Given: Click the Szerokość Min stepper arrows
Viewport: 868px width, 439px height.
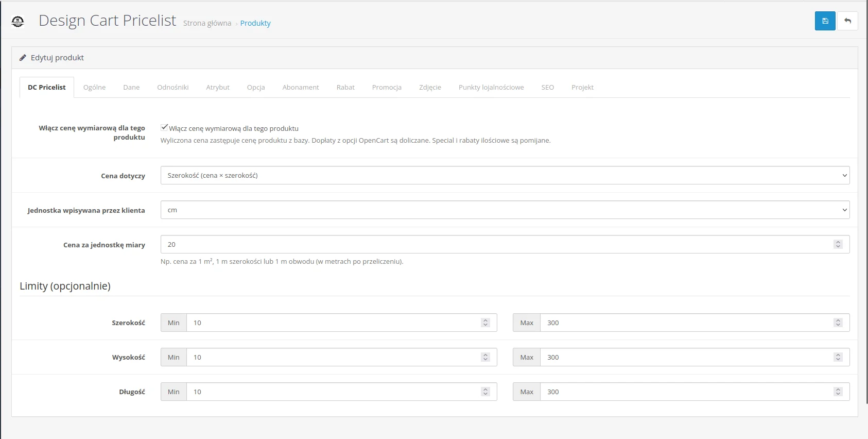Looking at the screenshot, I should pos(485,323).
